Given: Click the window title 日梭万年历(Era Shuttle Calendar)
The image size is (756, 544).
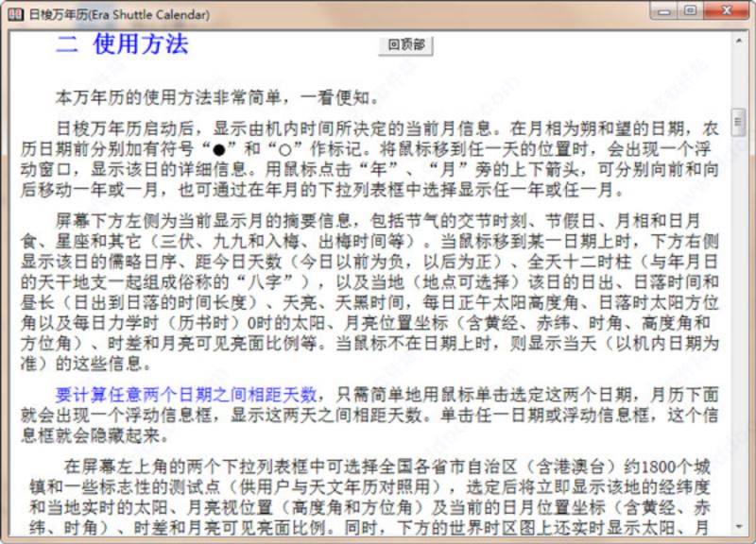Looking at the screenshot, I should click(120, 14).
